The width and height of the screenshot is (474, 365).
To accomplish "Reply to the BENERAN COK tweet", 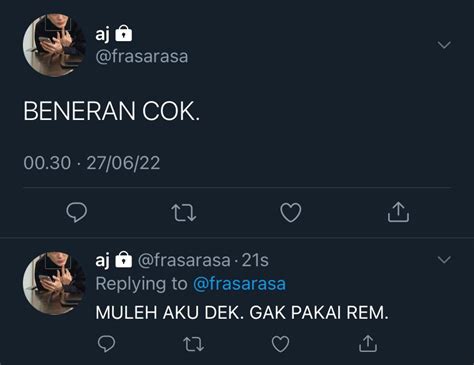I will [77, 212].
